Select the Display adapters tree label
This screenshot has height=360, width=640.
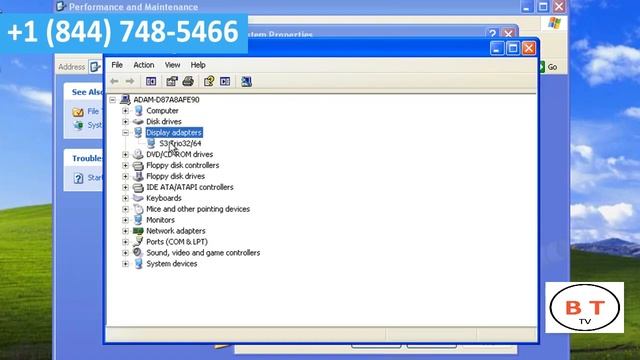point(174,132)
